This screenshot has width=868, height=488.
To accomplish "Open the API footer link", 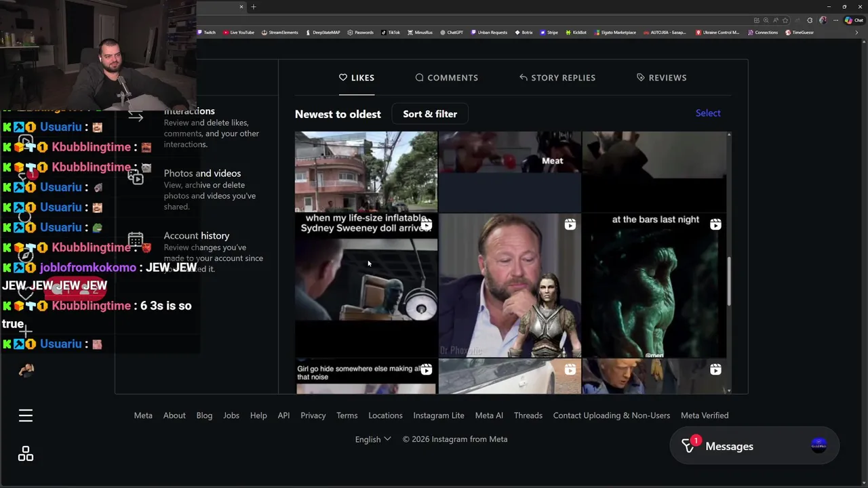I will click(283, 415).
